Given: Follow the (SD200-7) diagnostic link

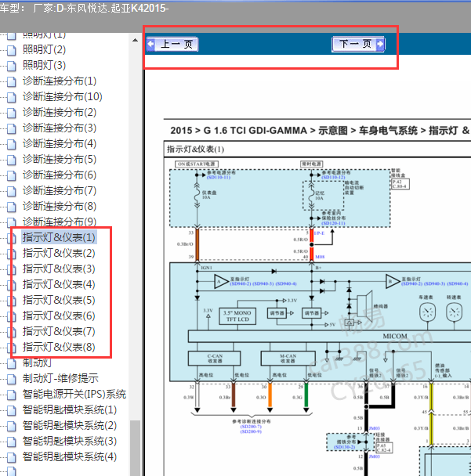Looking at the screenshot, I should coord(251,427).
